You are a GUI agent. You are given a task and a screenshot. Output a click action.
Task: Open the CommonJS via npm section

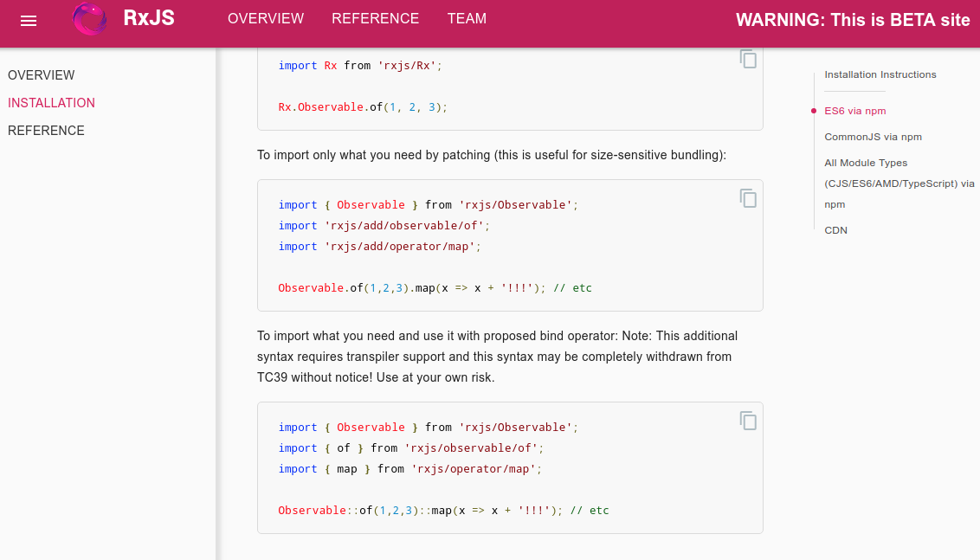pyautogui.click(x=874, y=137)
